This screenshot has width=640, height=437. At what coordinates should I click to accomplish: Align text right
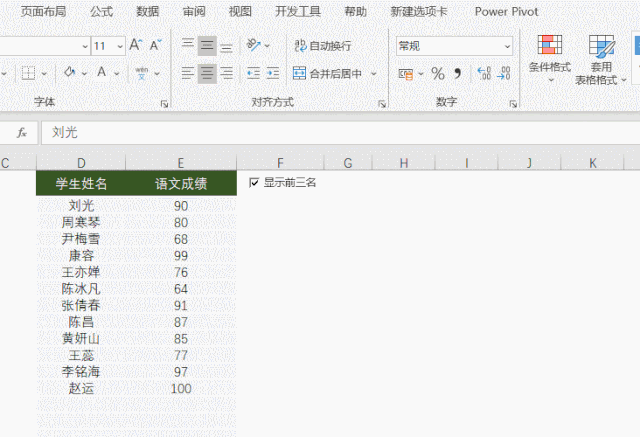[227, 73]
